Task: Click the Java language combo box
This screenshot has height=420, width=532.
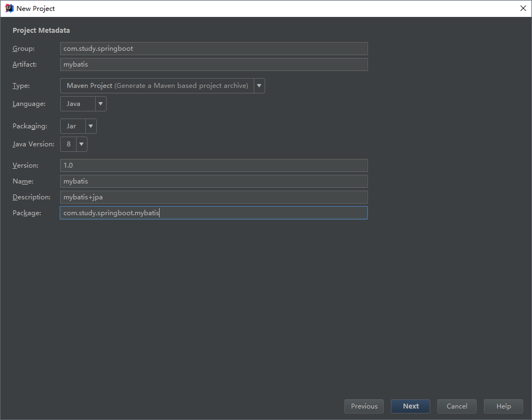Action: (x=83, y=104)
